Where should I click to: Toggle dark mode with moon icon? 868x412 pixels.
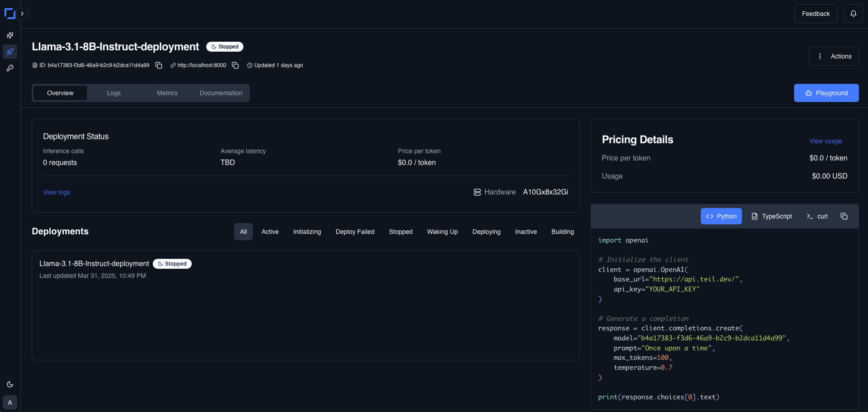coord(10,384)
